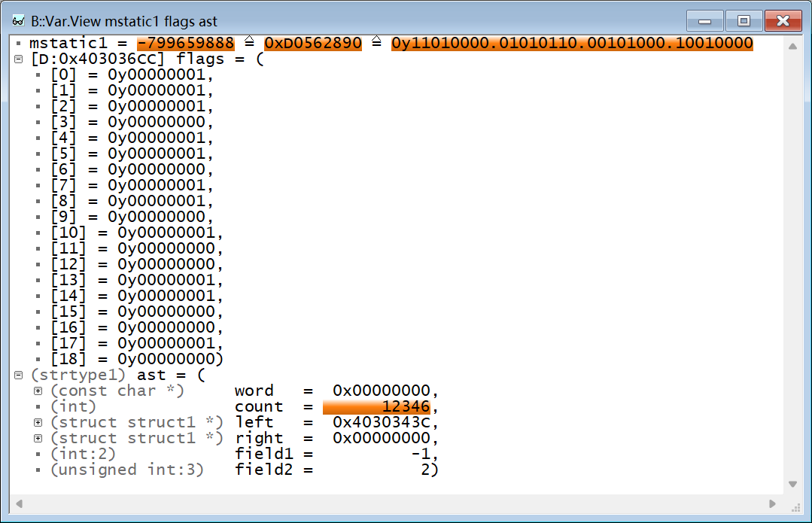Image resolution: width=812 pixels, height=523 pixels.
Task: Expand the left struct1 pointer
Action: point(38,423)
